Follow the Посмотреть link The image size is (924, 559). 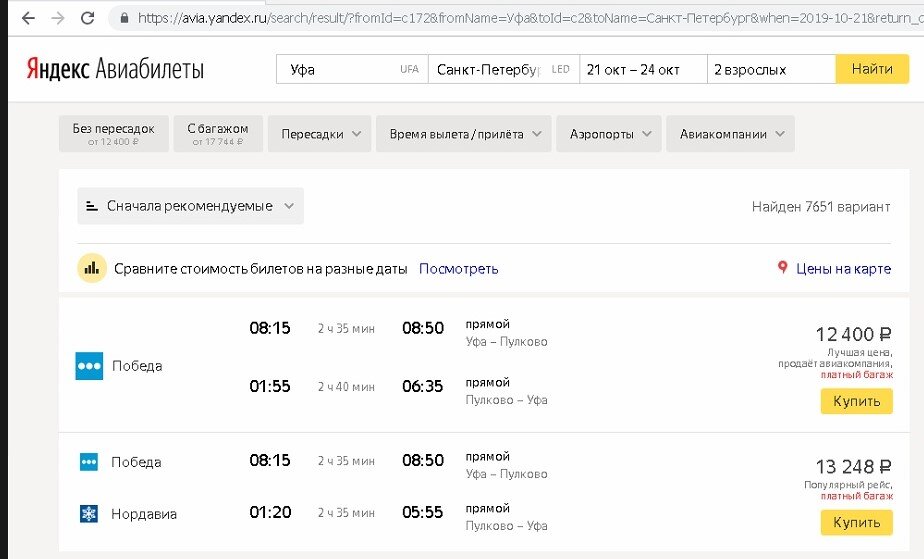(x=458, y=269)
